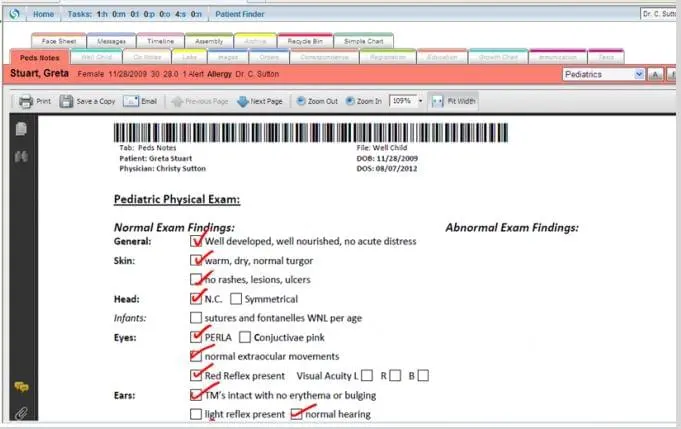Check the Symmetrical checkbox
This screenshot has width=681, height=429.
coord(236,299)
